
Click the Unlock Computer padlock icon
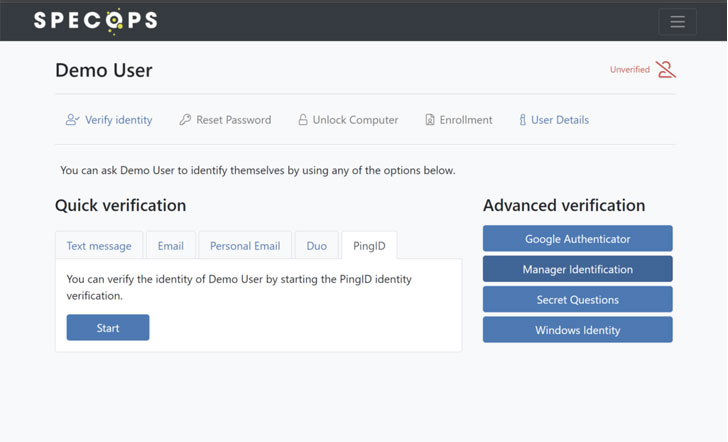click(x=302, y=120)
